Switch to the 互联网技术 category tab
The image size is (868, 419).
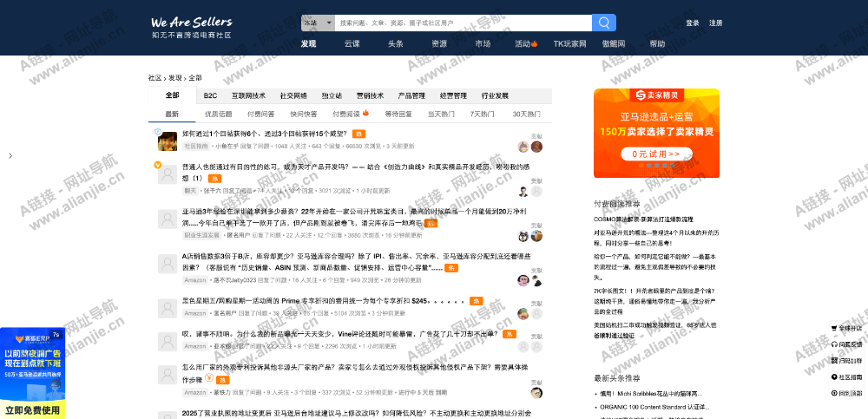(x=248, y=95)
